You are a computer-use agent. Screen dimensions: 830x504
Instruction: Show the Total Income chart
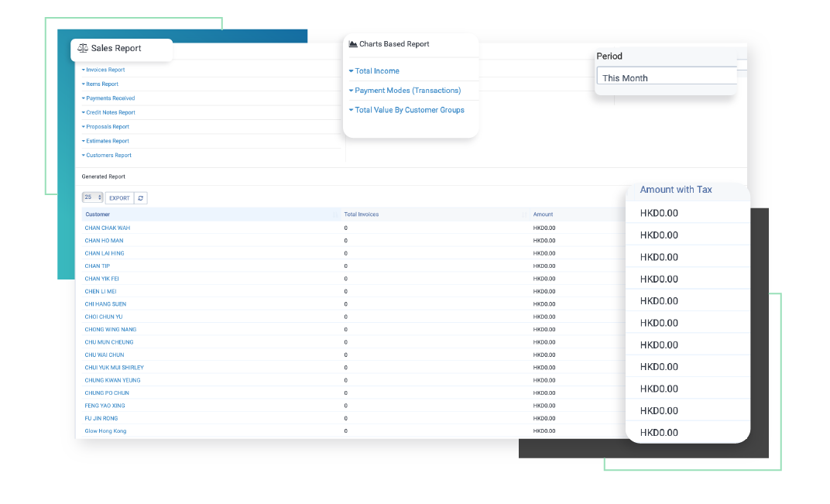pos(376,70)
